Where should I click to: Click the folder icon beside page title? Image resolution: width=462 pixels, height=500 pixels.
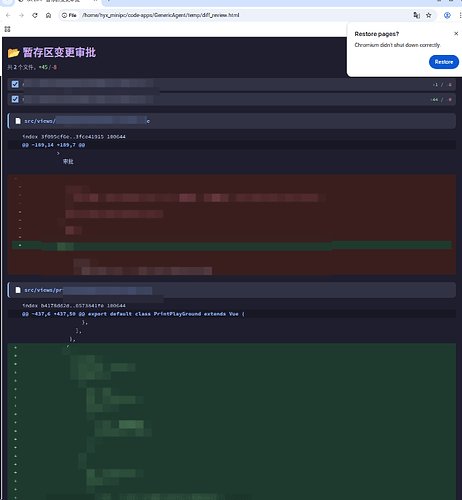(x=14, y=53)
